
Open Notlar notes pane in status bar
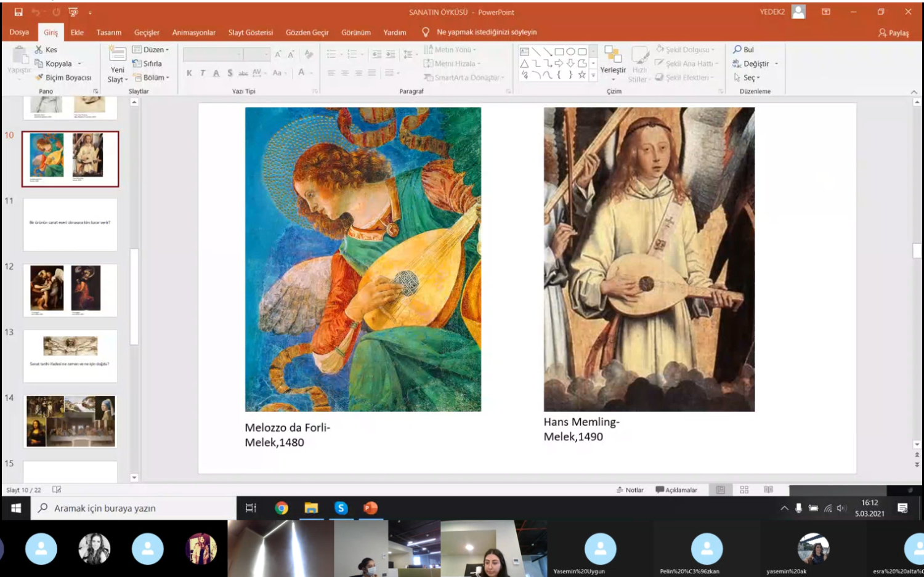630,490
